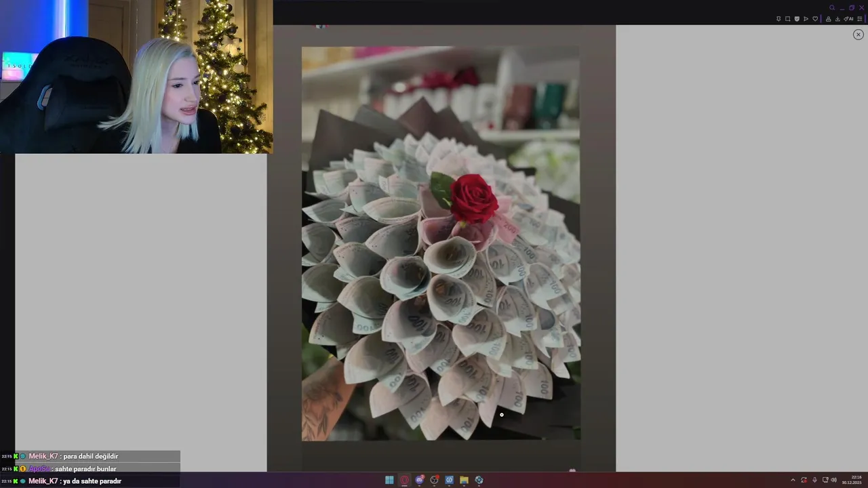The width and height of the screenshot is (868, 488).
Task: Open the easy setup sliders menu icon
Action: click(x=860, y=19)
